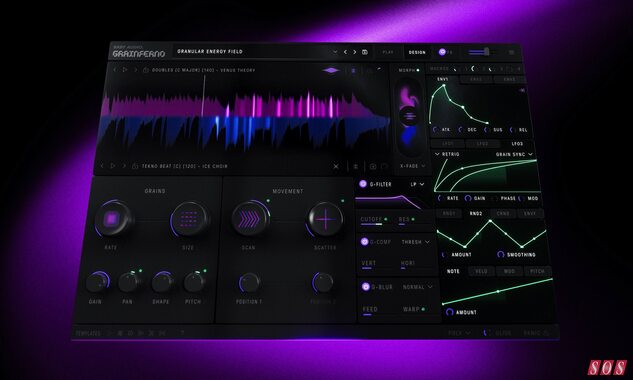Screen dimensions: 633x380
Task: Play the Tekno Beat sample preview triangle
Action: coord(113,166)
